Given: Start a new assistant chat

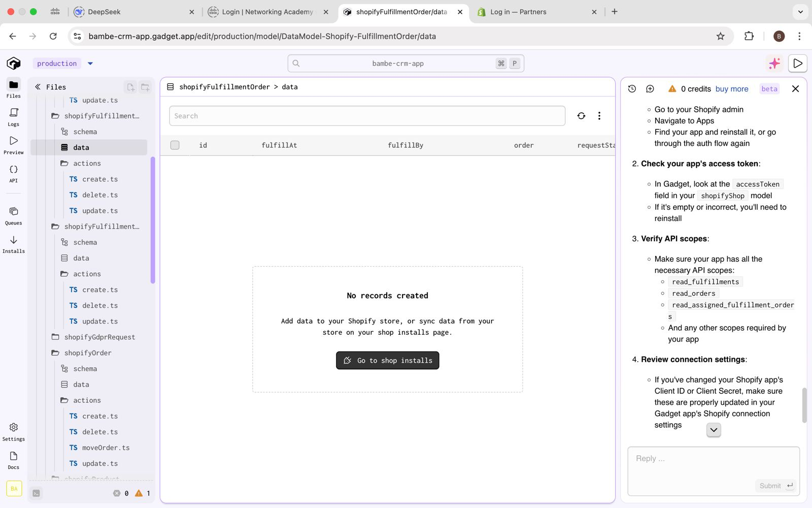Looking at the screenshot, I should pos(650,88).
